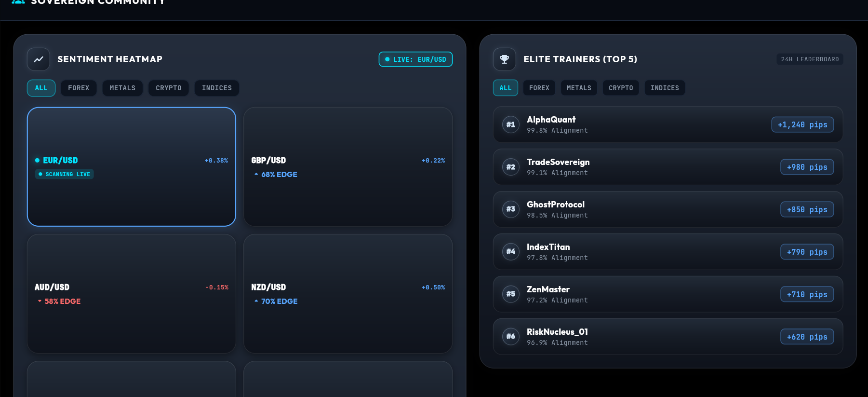The width and height of the screenshot is (868, 397).
Task: Click the #1 rank badge for AlphaQuant
Action: click(x=511, y=124)
